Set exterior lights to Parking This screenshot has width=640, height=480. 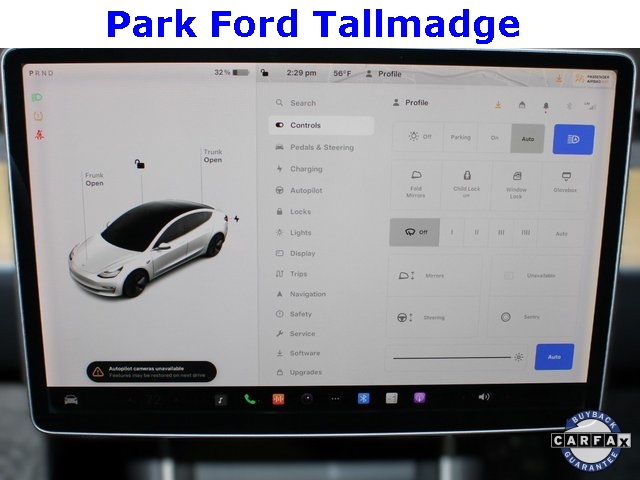(x=460, y=138)
